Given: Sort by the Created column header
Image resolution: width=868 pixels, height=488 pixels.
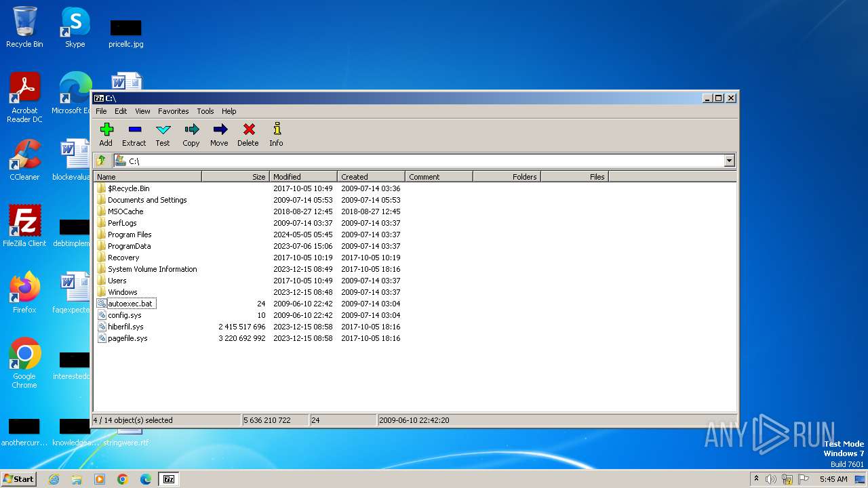Looking at the screenshot, I should (x=371, y=177).
